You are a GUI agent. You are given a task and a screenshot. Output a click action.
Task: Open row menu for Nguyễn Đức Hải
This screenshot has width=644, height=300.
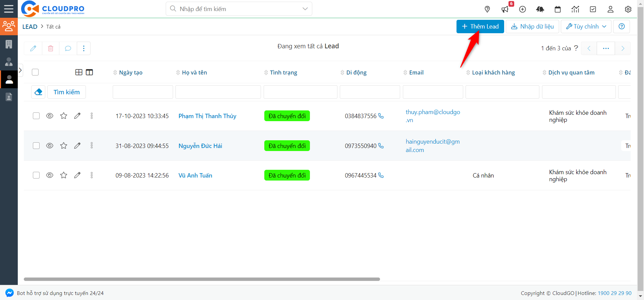coord(92,146)
